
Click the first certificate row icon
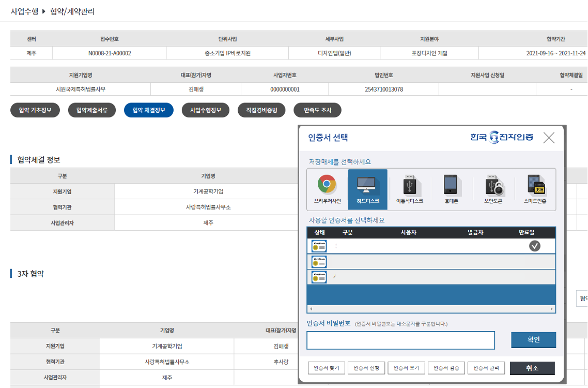319,246
